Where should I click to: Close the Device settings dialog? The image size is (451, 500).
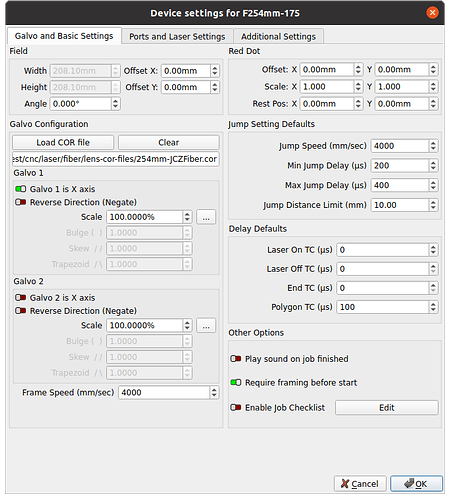(x=432, y=13)
